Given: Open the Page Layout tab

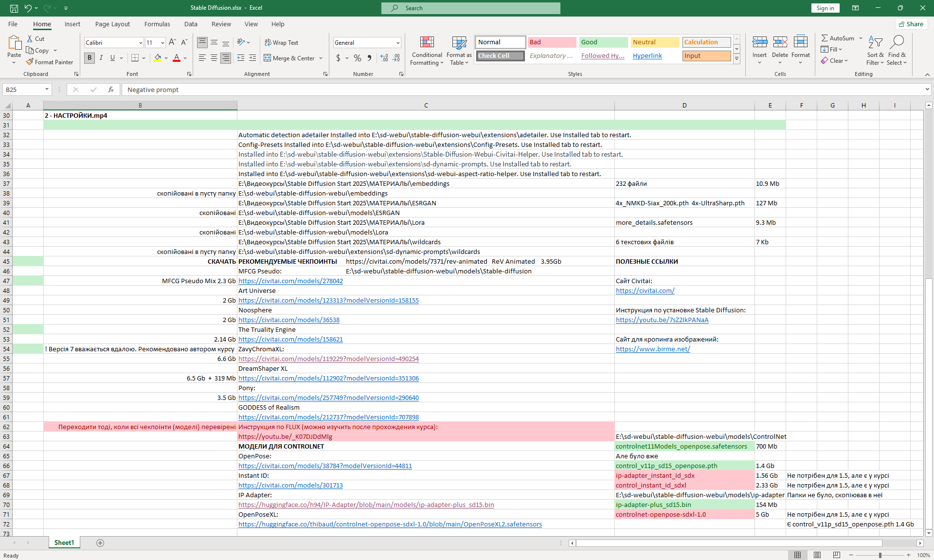Looking at the screenshot, I should click(x=112, y=24).
